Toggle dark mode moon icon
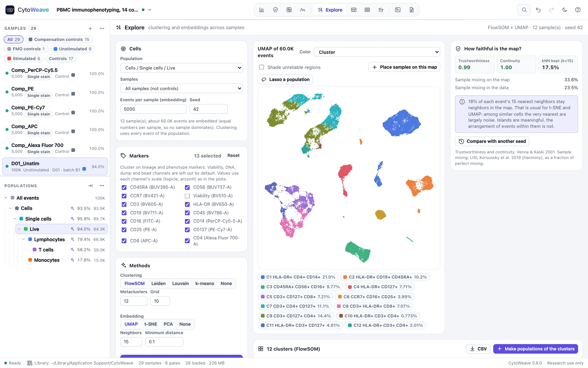Image resolution: width=588 pixels, height=368 pixels. 564,10
